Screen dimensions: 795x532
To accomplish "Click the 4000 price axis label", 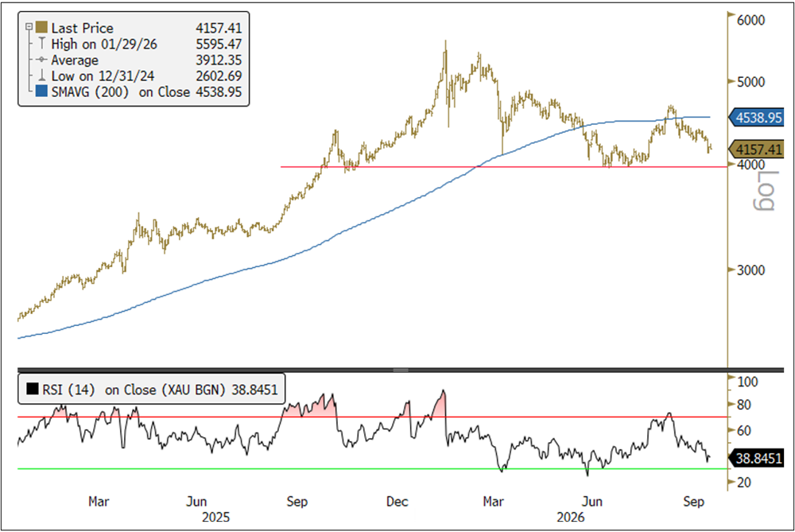I will click(751, 165).
